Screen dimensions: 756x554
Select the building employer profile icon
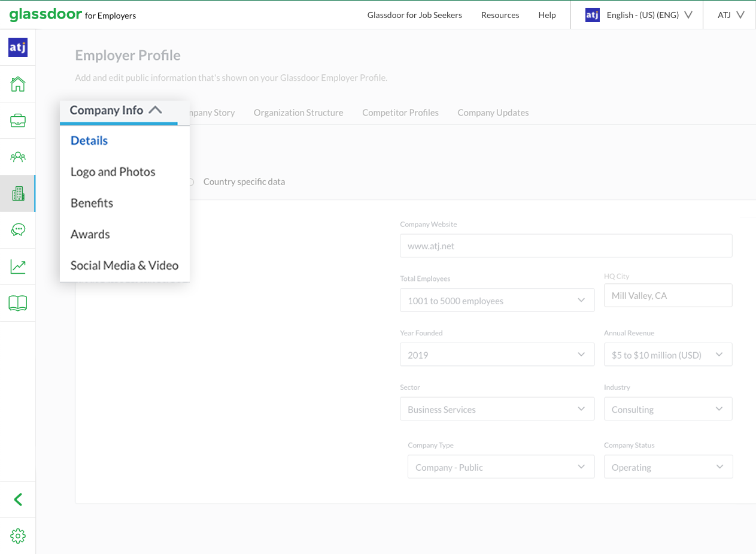[x=18, y=193]
